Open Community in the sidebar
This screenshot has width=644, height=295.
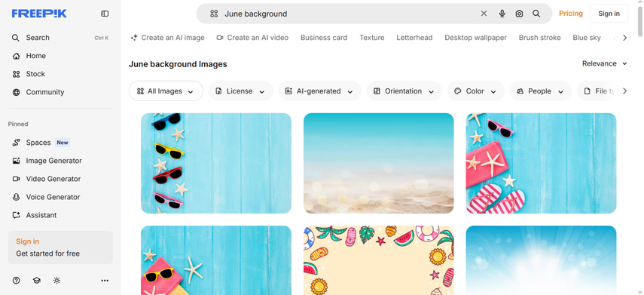pos(60,92)
